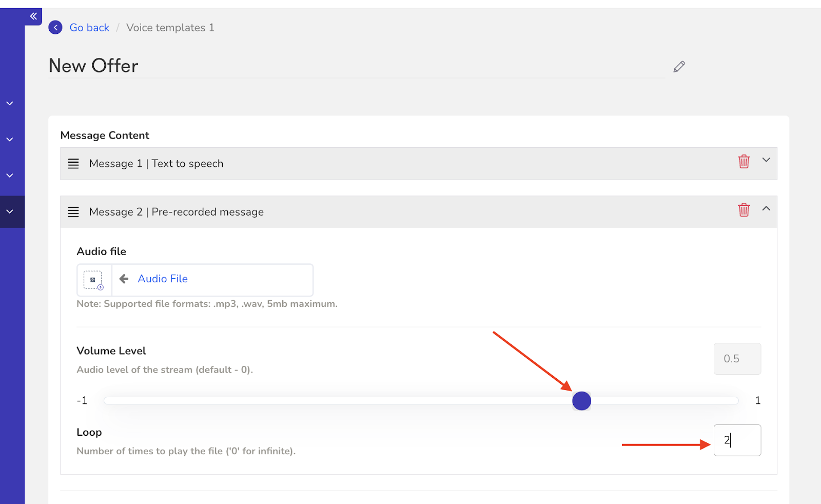Click the pencil icon to edit New Offer title

tap(678, 66)
